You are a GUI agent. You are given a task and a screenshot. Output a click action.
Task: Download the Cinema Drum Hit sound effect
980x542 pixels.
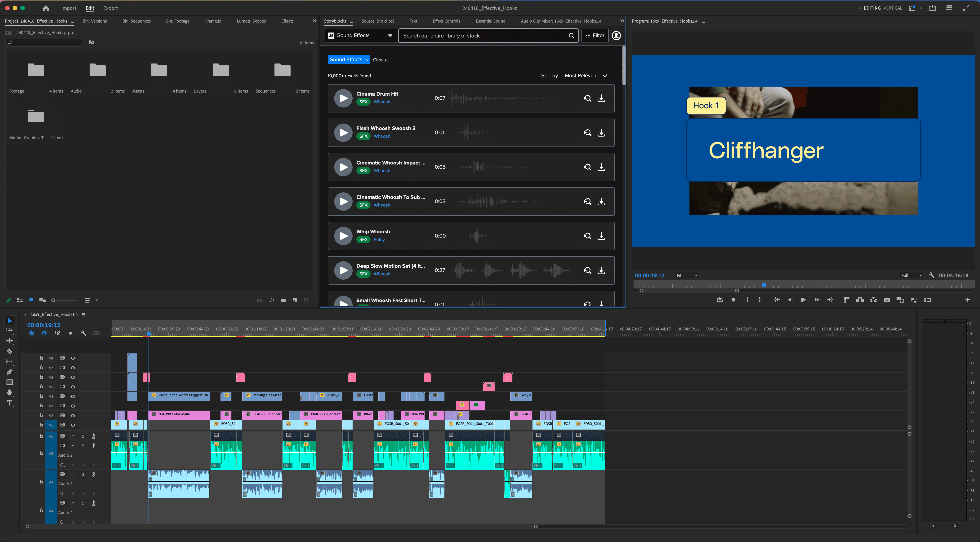tap(601, 98)
